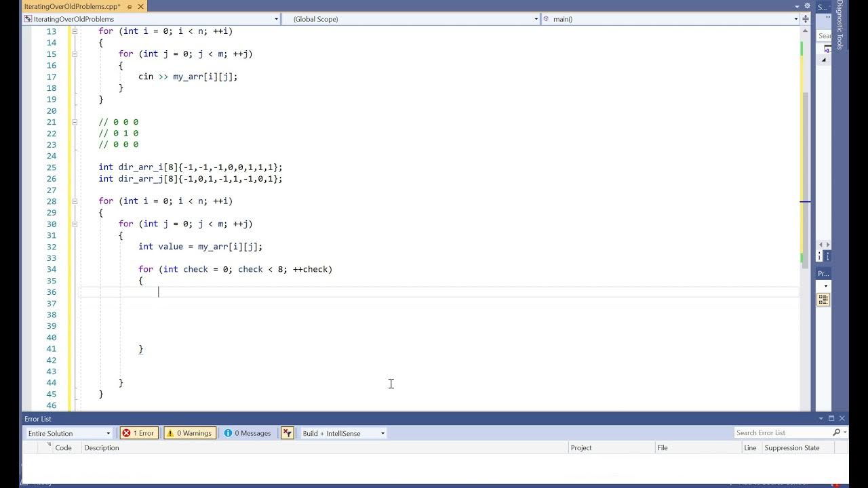The image size is (868, 488).
Task: Open the (Global Scope) navigation dropdown
Action: click(x=411, y=19)
